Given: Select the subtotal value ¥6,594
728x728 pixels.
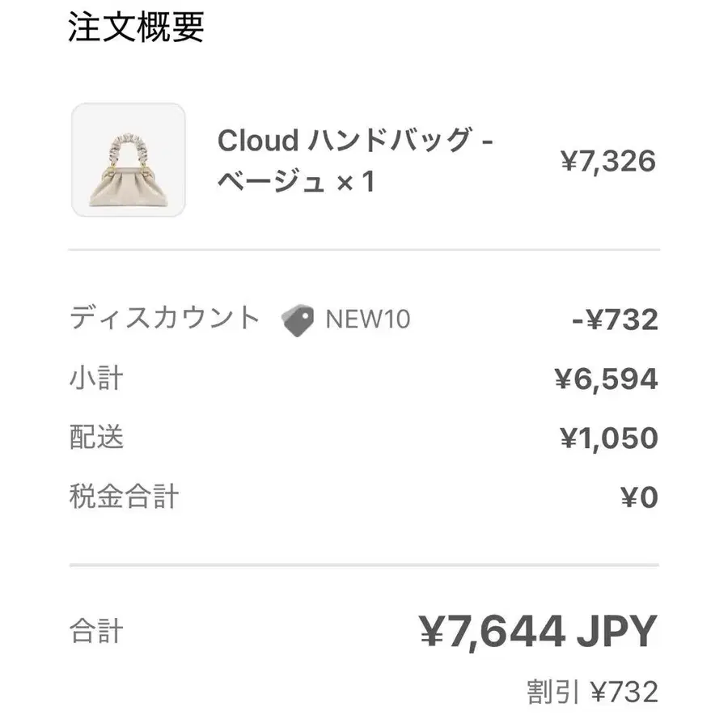Looking at the screenshot, I should 607,379.
